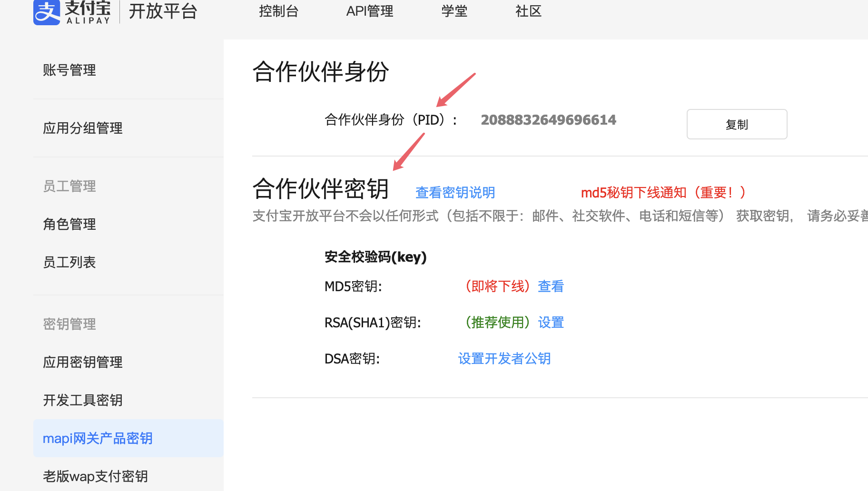Click the Alipay logo icon
This screenshot has width=868, height=491.
point(47,12)
